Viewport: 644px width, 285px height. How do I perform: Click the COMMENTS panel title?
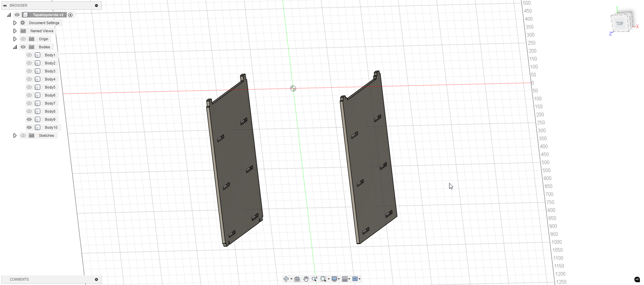tap(19, 279)
